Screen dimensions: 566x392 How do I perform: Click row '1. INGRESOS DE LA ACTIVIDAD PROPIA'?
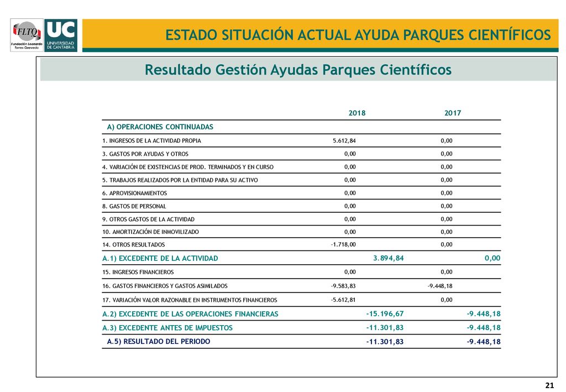pyautogui.click(x=301, y=140)
